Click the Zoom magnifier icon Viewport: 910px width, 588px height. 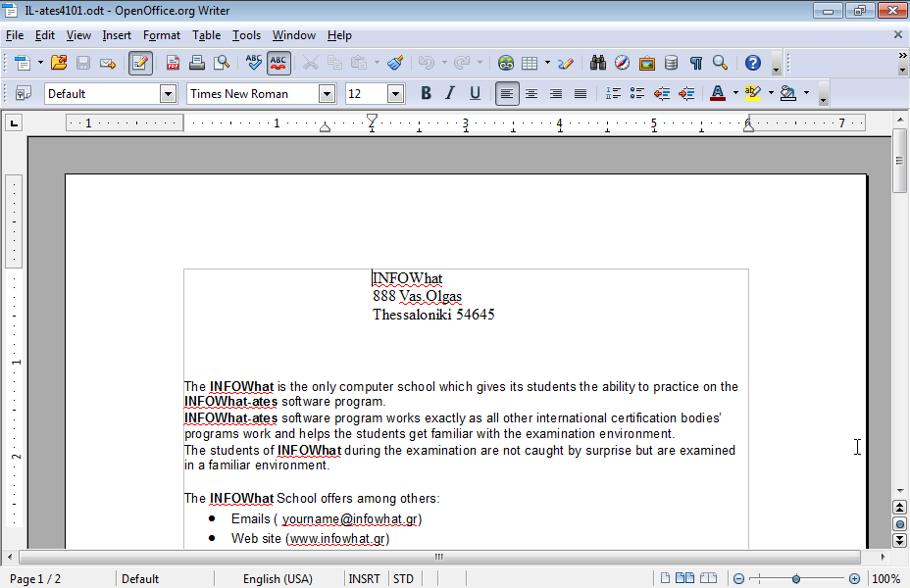point(720,63)
